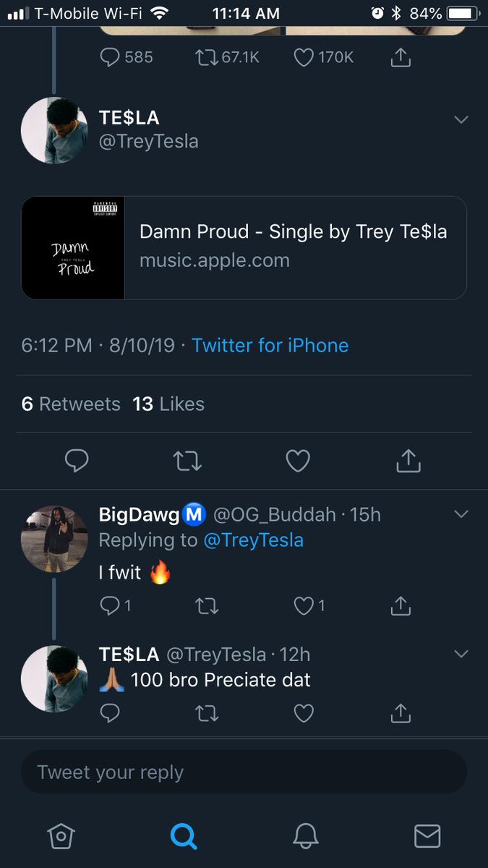
Task: Open reply thread on BigDawg's comment
Action: click(110, 606)
